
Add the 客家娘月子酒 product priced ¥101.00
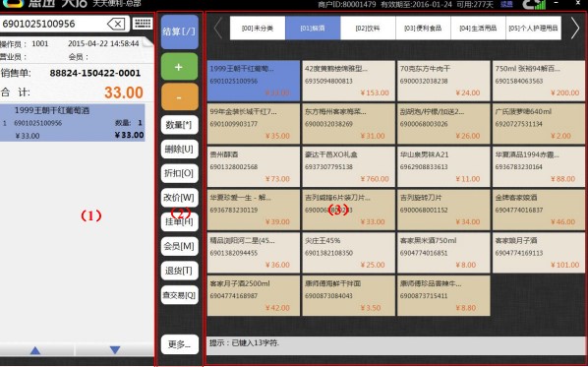point(539,253)
